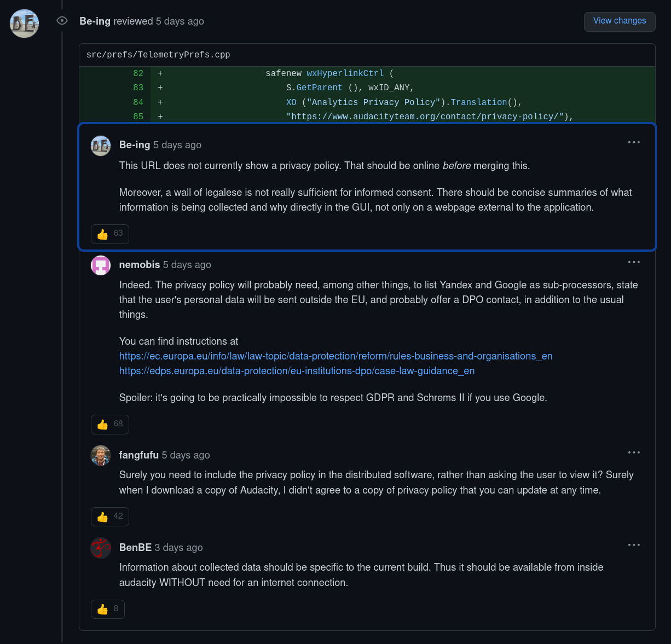The height and width of the screenshot is (644, 671).
Task: Open src/prefs/TelemetryPrefs.cpp file path
Action: click(x=158, y=55)
